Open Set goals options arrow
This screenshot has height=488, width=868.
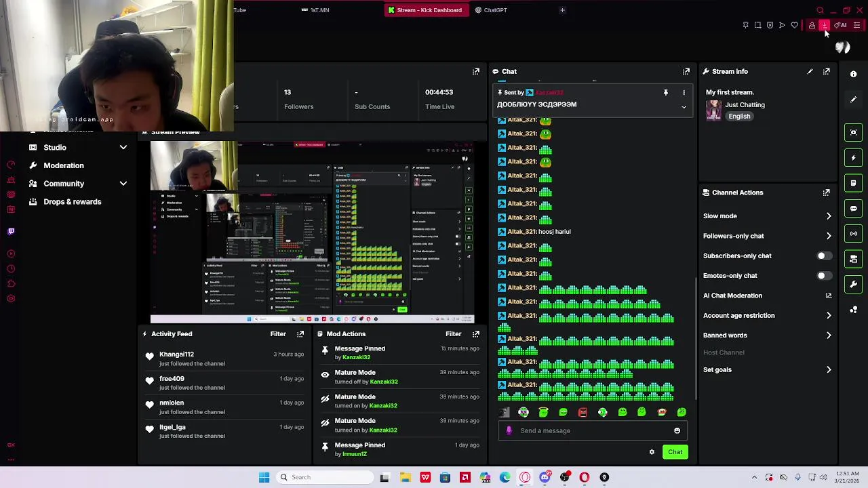coord(829,370)
